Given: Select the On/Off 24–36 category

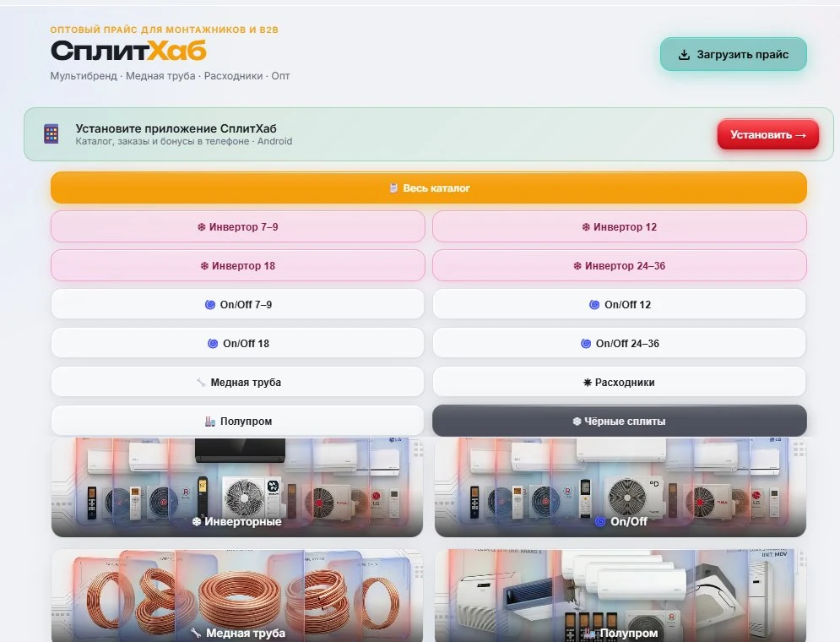Looking at the screenshot, I should (x=620, y=344).
